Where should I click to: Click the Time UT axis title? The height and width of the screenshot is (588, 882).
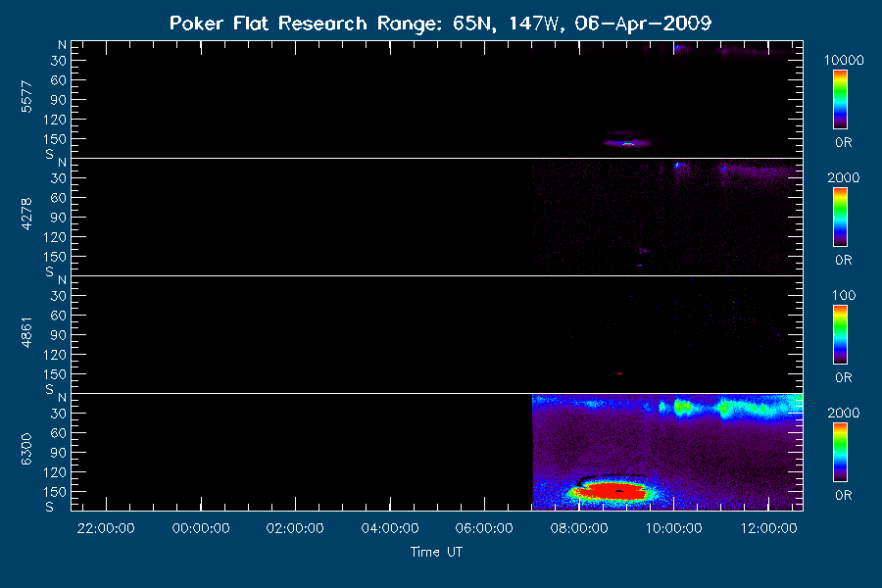point(436,552)
